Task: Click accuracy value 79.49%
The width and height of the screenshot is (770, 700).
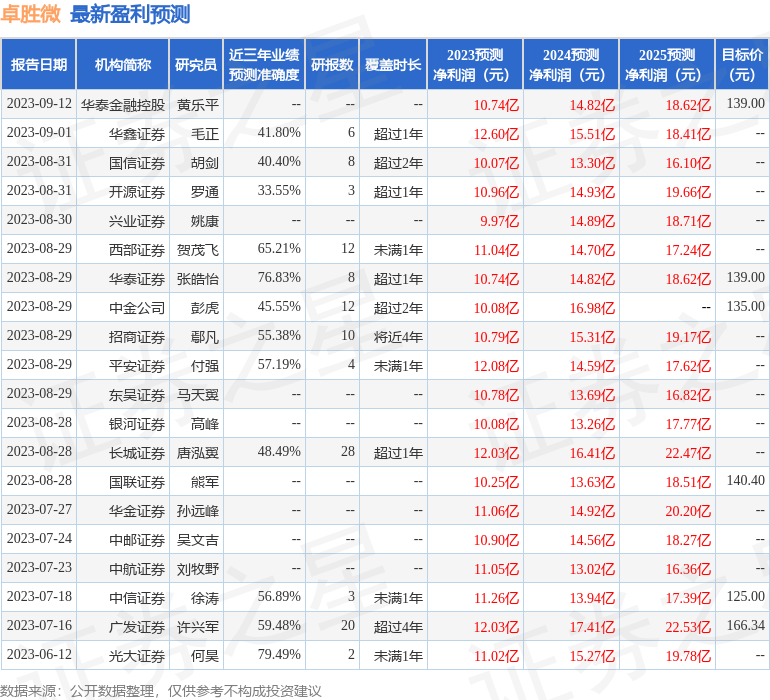Action: pyautogui.click(x=279, y=654)
